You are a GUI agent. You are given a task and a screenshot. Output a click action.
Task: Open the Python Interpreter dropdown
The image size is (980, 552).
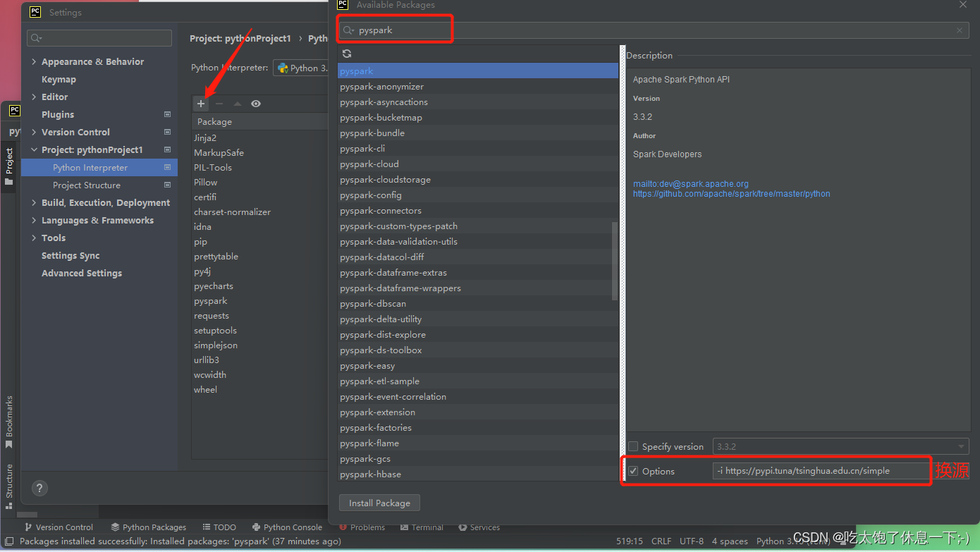pyautogui.click(x=302, y=68)
